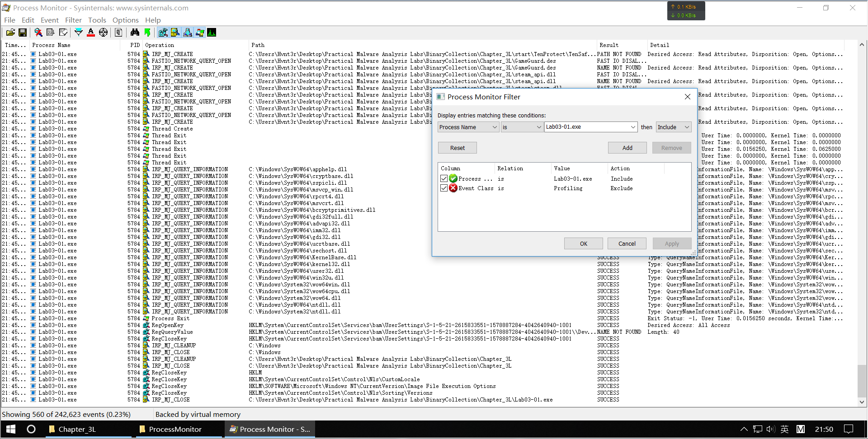The height and width of the screenshot is (439, 868).
Task: Open the Tools menu
Action: [97, 20]
